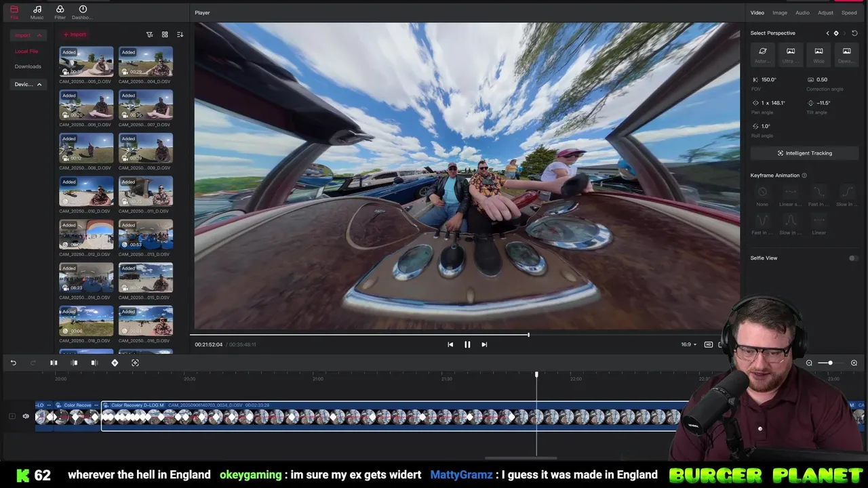Open Keyframe Animation help icon

click(804, 176)
